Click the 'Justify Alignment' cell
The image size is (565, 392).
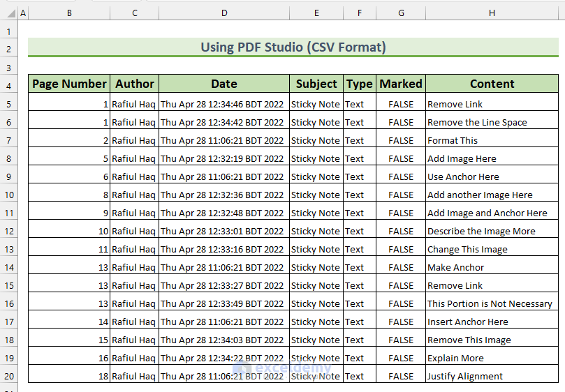(465, 376)
